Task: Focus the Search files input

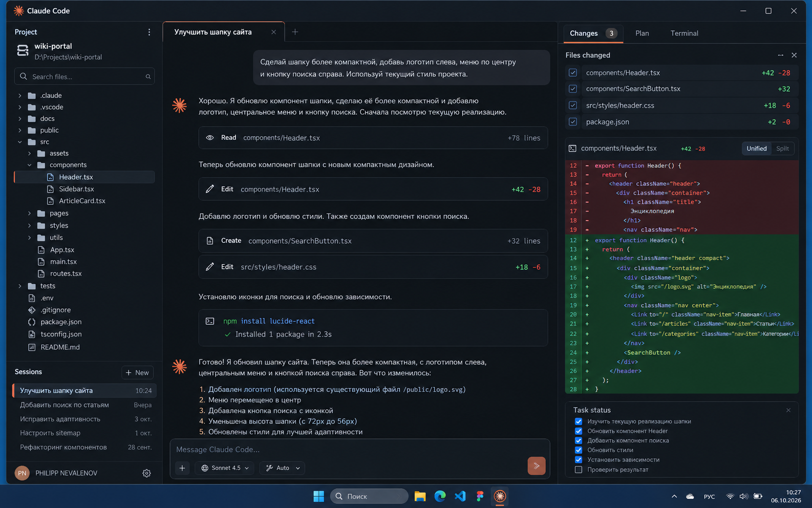Action: click(x=84, y=76)
